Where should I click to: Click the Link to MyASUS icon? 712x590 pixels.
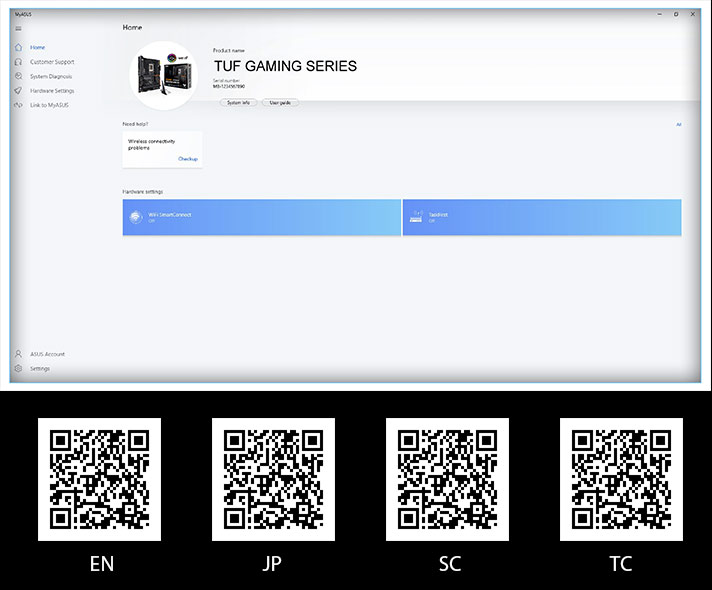pyautogui.click(x=19, y=104)
